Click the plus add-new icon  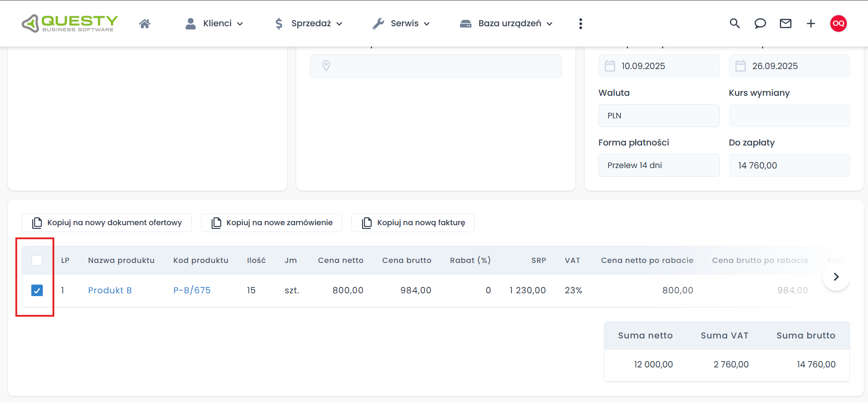tap(811, 23)
